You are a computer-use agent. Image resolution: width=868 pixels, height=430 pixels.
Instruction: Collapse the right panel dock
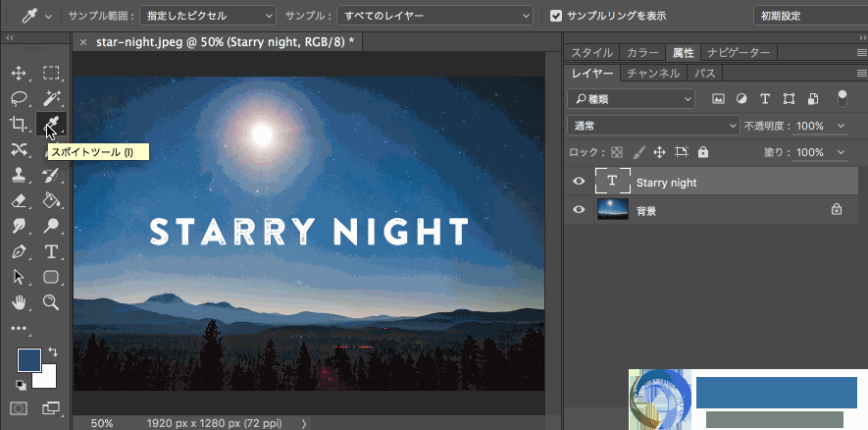(x=862, y=37)
